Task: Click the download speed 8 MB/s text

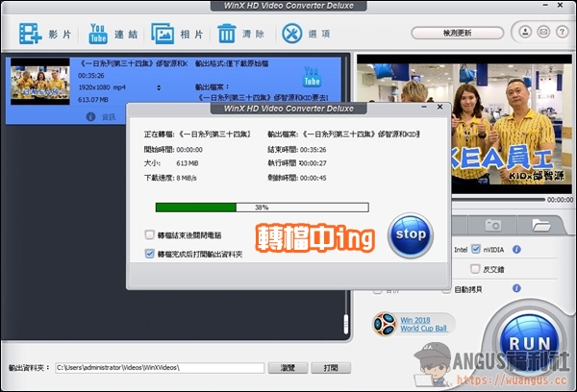Action: 187,178
